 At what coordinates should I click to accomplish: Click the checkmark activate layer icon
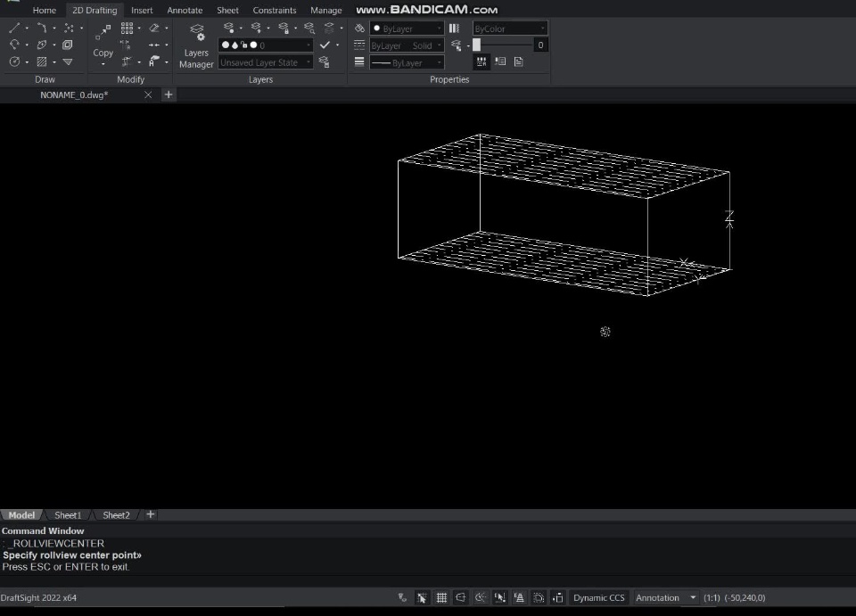(325, 45)
